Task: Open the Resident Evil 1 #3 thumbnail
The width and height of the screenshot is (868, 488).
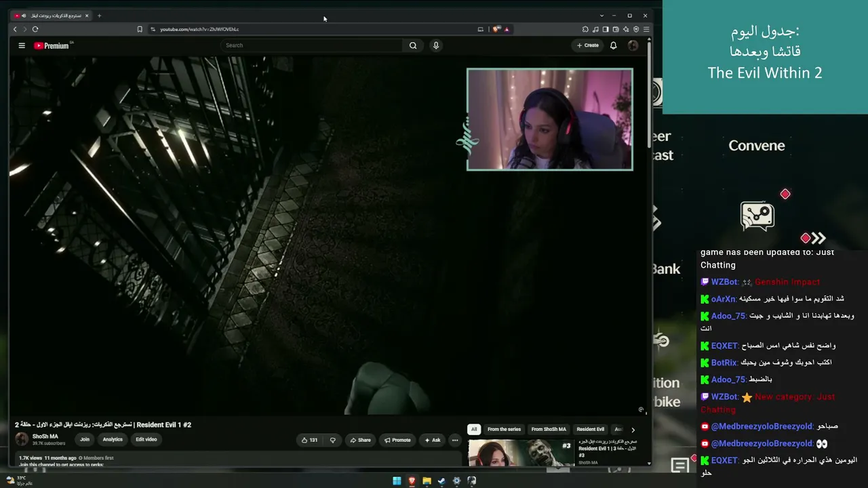Action: pos(521,453)
